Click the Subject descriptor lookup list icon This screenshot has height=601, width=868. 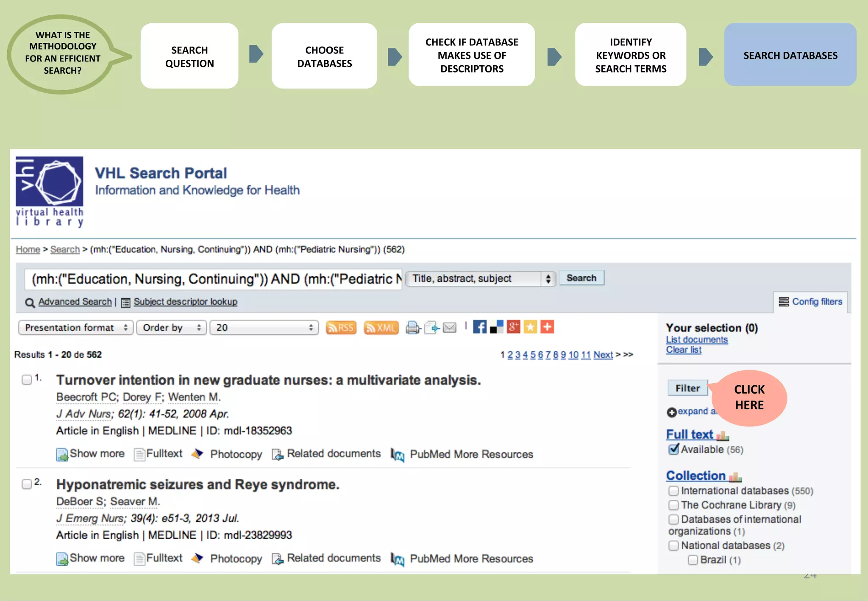pyautogui.click(x=125, y=303)
